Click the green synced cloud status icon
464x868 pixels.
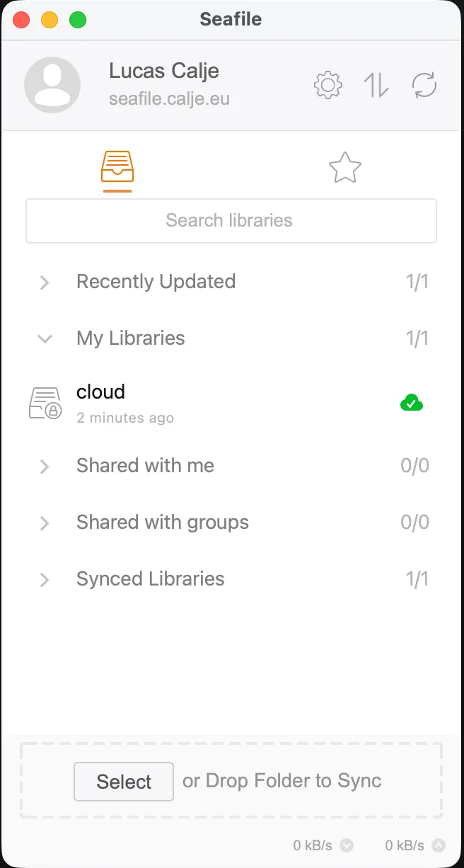[412, 404]
